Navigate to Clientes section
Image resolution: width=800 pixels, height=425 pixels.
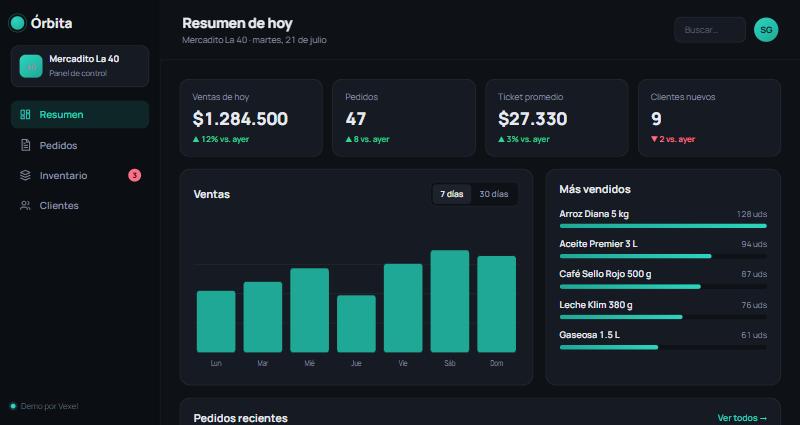pos(80,206)
